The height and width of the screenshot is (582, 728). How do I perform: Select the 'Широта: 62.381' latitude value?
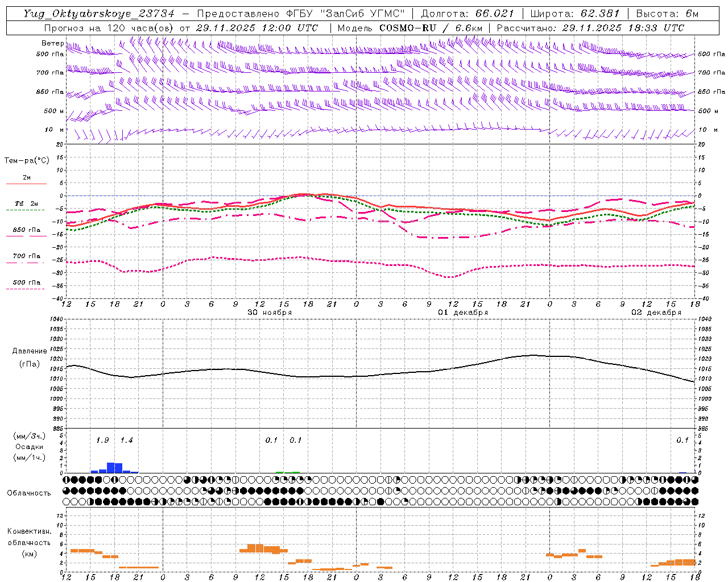[574, 14]
